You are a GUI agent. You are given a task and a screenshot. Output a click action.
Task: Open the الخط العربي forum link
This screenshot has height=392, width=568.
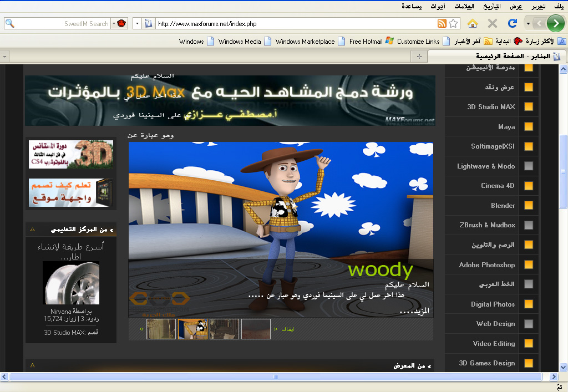(x=496, y=284)
